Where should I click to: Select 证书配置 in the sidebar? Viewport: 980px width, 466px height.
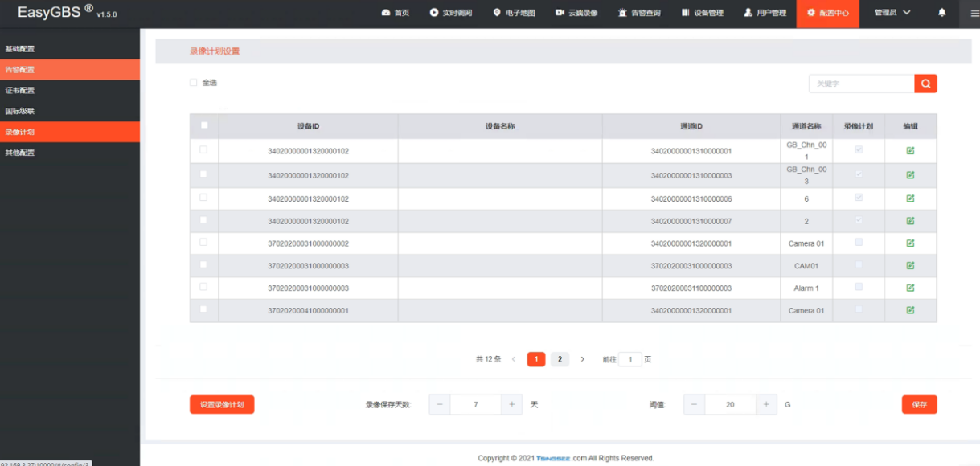(x=70, y=91)
